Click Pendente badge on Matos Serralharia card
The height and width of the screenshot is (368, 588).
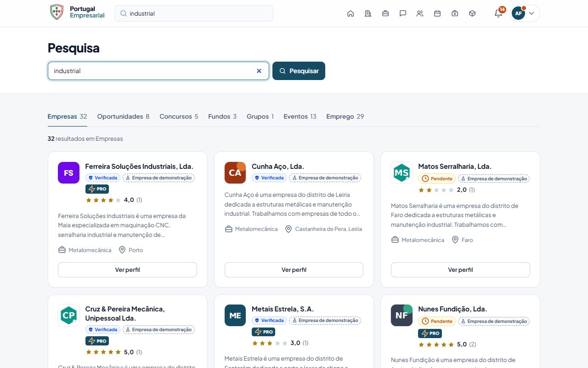(x=437, y=178)
